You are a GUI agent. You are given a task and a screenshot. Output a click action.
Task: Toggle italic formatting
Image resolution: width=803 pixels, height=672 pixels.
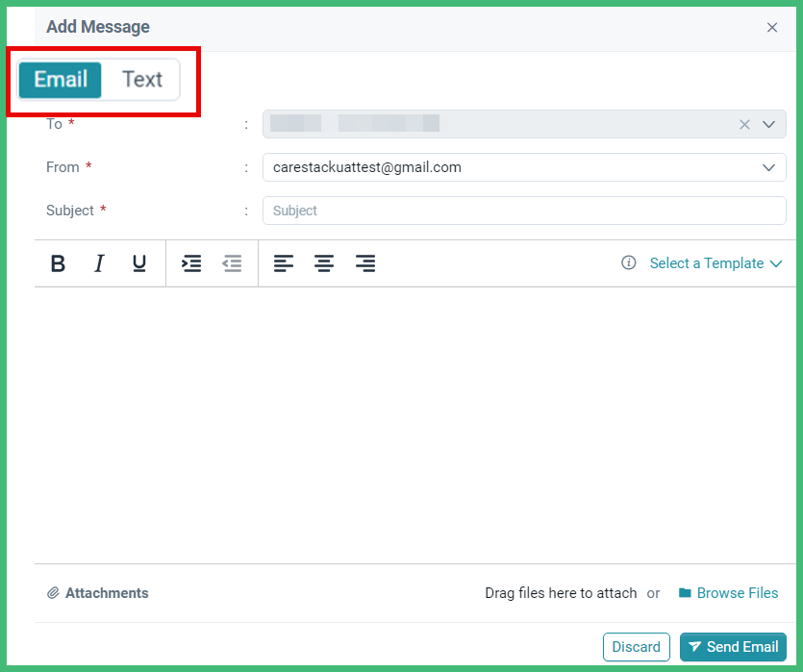click(99, 263)
